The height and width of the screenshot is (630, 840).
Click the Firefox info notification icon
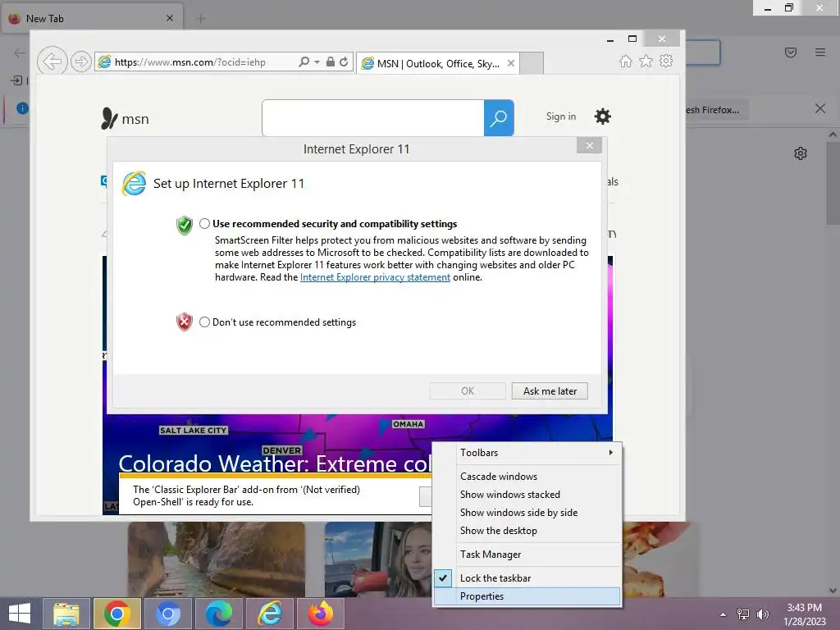click(22, 108)
